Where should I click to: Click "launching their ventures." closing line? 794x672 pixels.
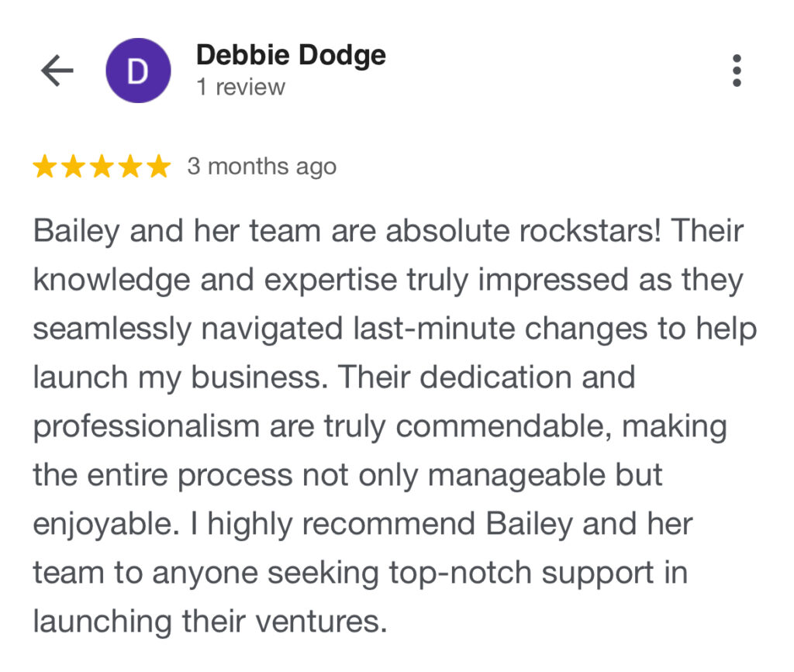(x=209, y=622)
